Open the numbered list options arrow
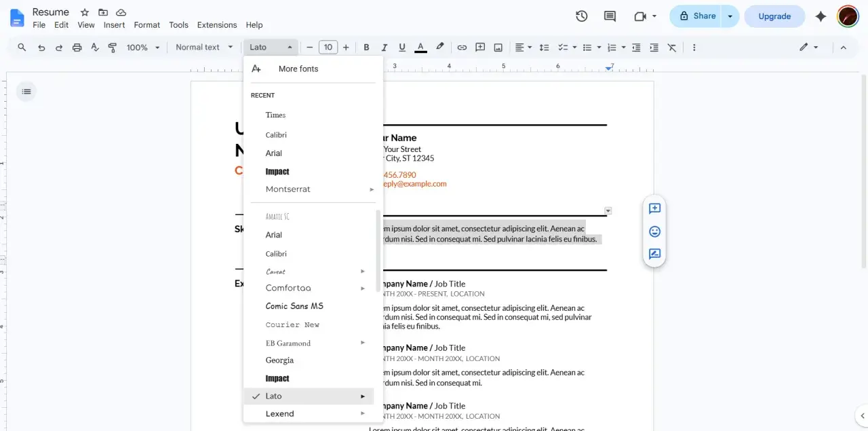The image size is (868, 431). coord(624,48)
